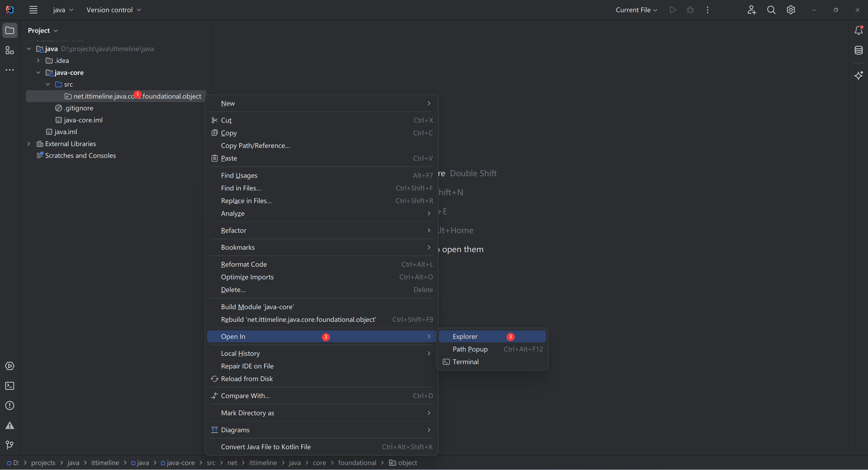Click 'object' in breadcrumb bar
Viewport: 868px width, 470px height.
click(403, 463)
